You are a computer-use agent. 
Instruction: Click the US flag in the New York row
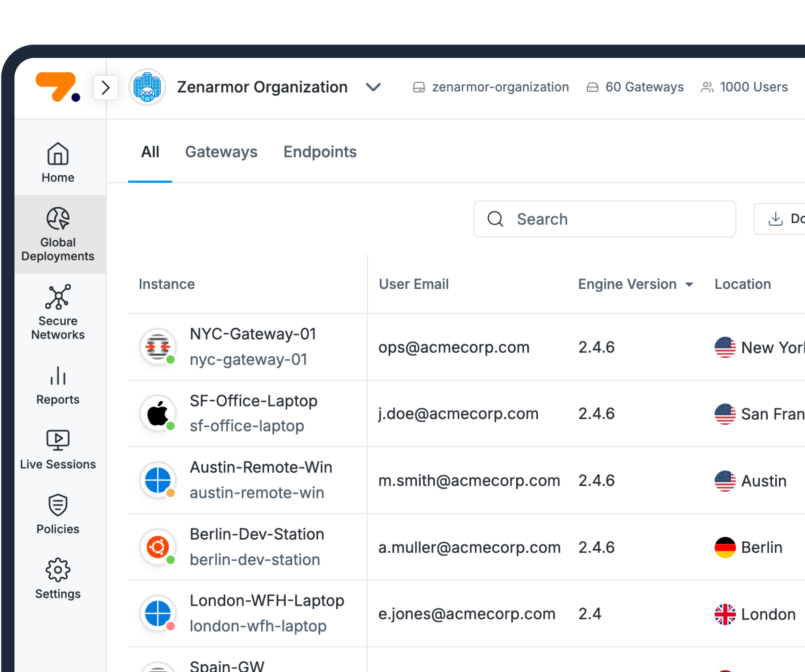click(725, 347)
